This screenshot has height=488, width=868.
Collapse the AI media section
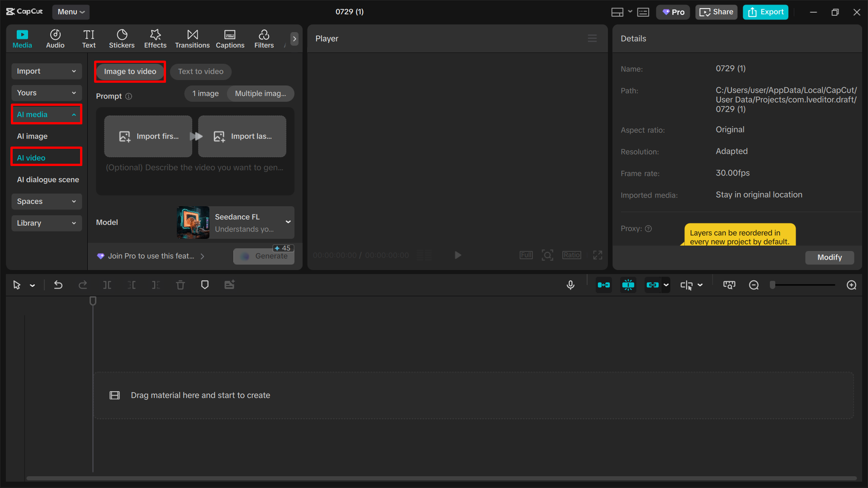tap(46, 114)
